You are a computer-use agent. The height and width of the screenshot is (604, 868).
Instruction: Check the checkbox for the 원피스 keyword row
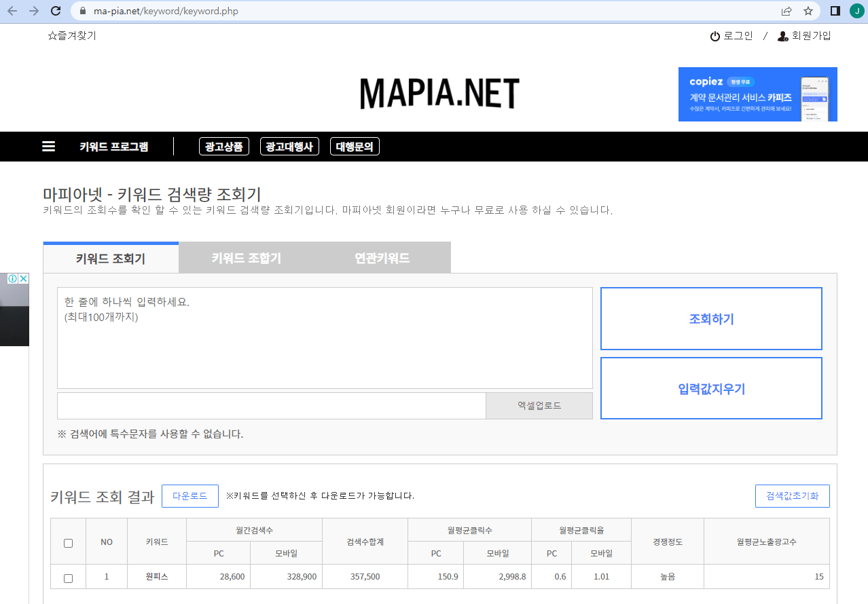pos(67,576)
